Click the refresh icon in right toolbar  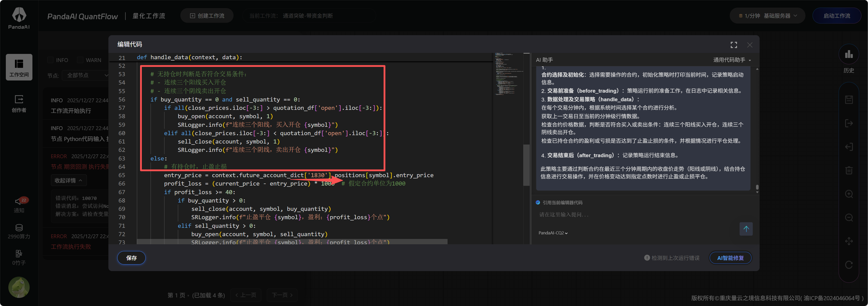coord(849,264)
